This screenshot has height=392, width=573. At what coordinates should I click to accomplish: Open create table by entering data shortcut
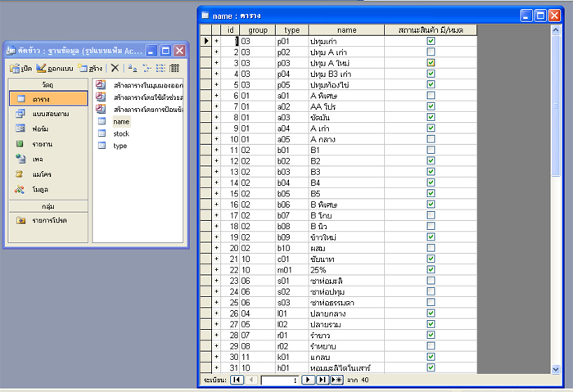[x=139, y=110]
